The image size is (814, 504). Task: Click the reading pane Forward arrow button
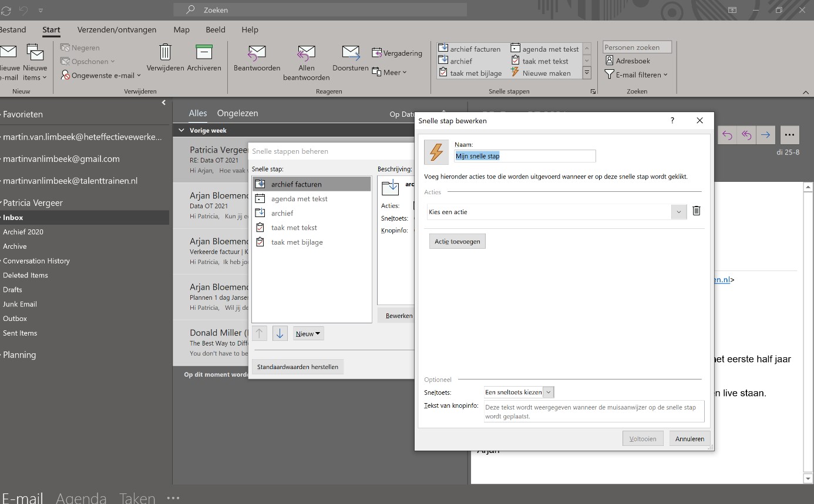pyautogui.click(x=765, y=135)
